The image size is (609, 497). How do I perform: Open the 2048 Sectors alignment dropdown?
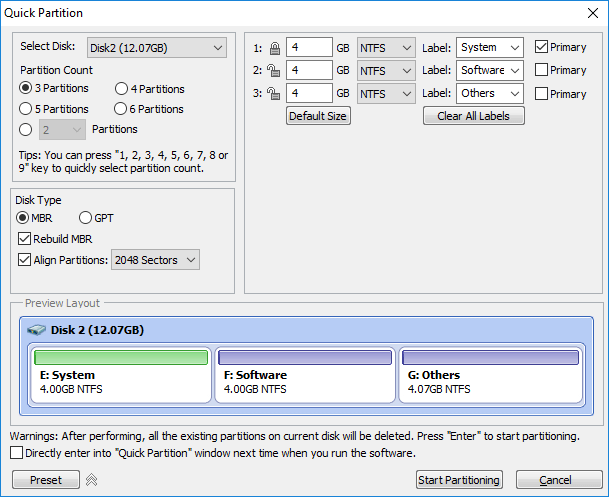[x=155, y=260]
